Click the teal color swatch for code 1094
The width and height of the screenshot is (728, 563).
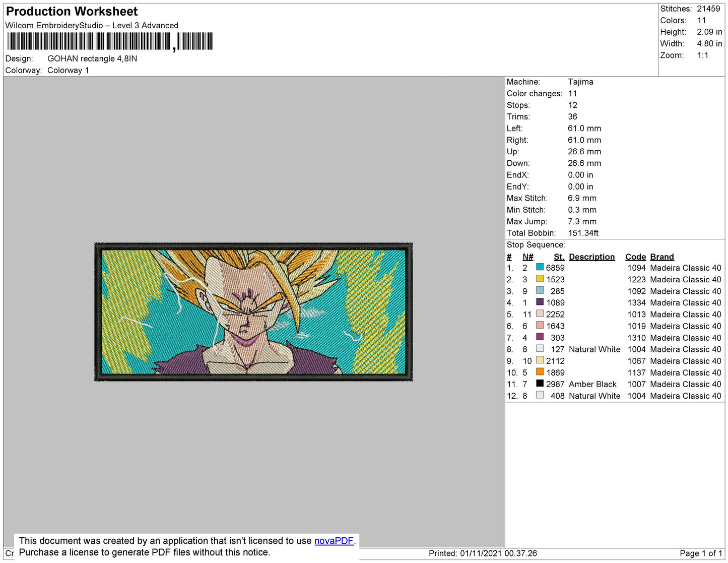[540, 267]
